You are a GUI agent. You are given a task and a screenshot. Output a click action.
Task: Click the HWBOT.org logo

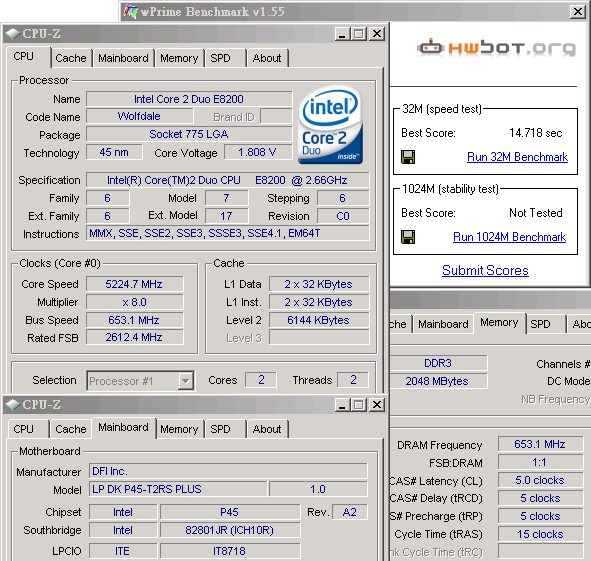point(496,48)
